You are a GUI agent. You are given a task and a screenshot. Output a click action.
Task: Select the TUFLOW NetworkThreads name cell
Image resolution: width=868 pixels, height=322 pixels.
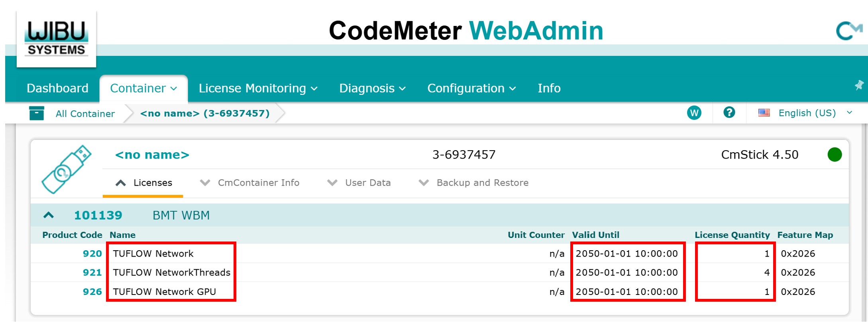point(171,273)
